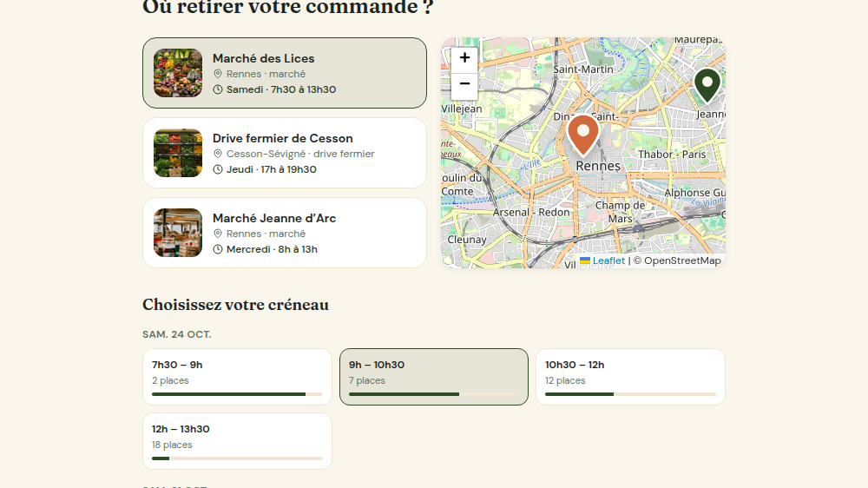This screenshot has width=868, height=488.
Task: Click the 2 places availability bar
Action: 238,394
